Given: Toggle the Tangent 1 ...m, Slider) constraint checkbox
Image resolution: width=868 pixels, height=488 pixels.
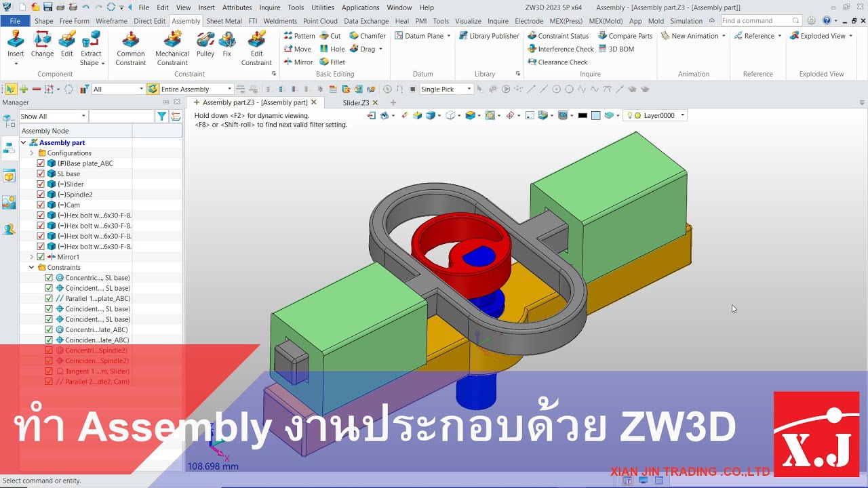Looking at the screenshot, I should (49, 371).
